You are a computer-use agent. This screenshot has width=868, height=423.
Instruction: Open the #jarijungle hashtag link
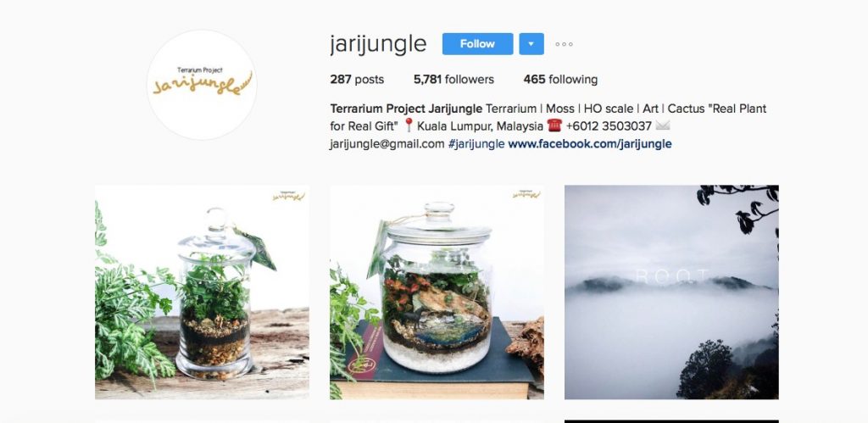[x=476, y=144]
